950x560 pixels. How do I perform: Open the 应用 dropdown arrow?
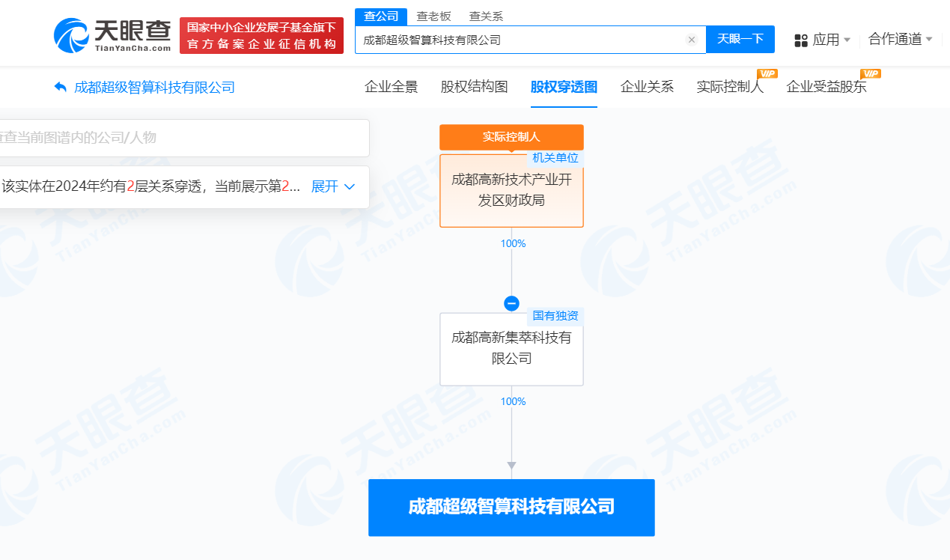[x=847, y=40]
